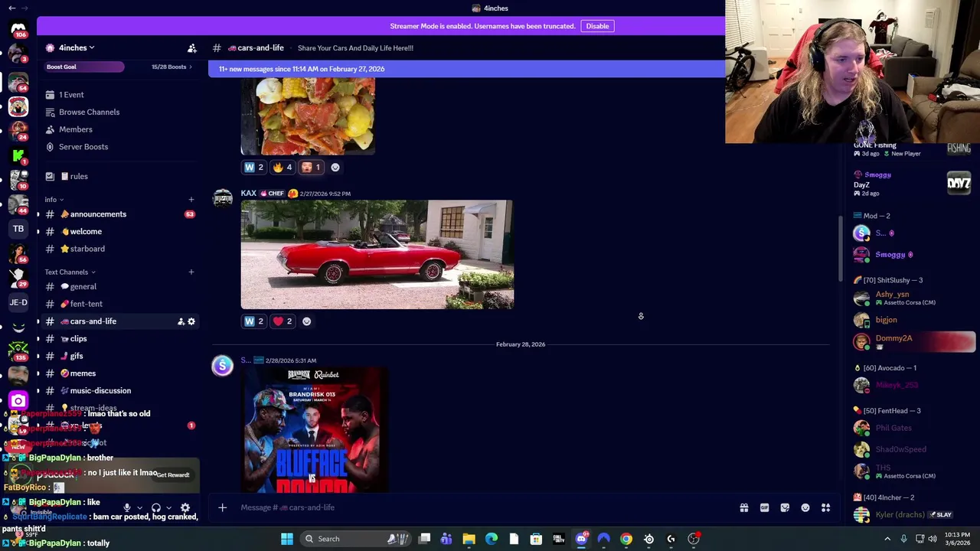Open the red convertible car image
This screenshot has width=980, height=551.
377,255
